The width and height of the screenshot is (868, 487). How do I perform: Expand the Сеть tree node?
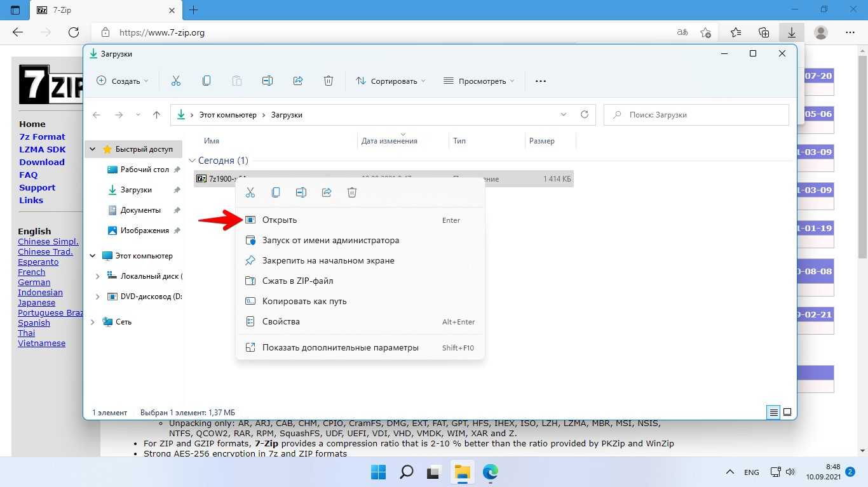tap(93, 322)
